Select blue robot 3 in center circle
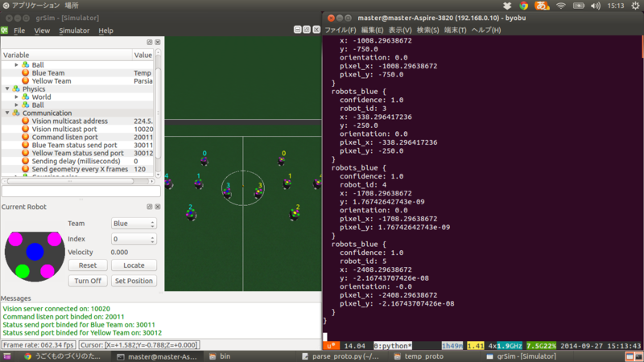Viewport: 644px width, 362px height. [x=227, y=192]
